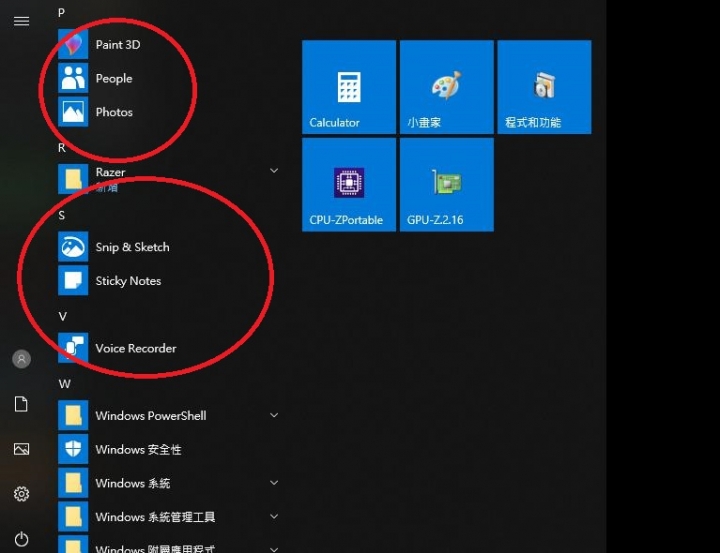Open Settings gear in Start sidebar
Image resolution: width=720 pixels, height=553 pixels.
click(x=21, y=494)
